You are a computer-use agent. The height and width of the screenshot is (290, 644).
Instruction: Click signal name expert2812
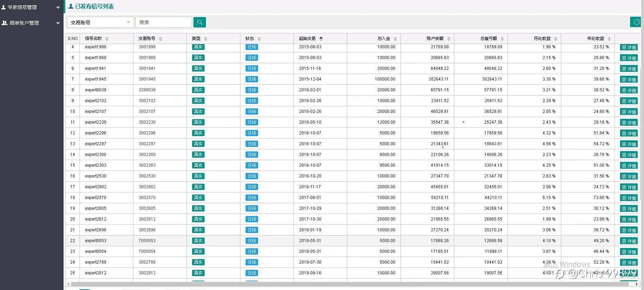coord(96,273)
